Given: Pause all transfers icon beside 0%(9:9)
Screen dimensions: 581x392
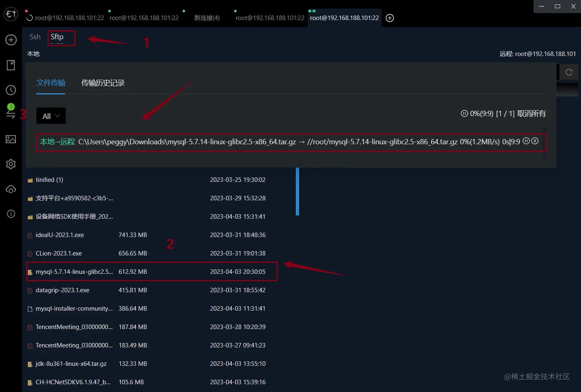Looking at the screenshot, I should (465, 114).
